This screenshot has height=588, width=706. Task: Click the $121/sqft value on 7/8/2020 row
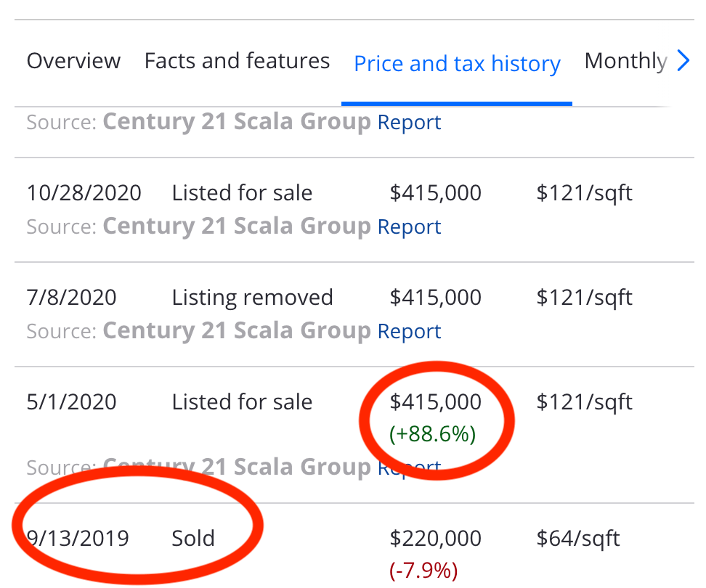(584, 298)
